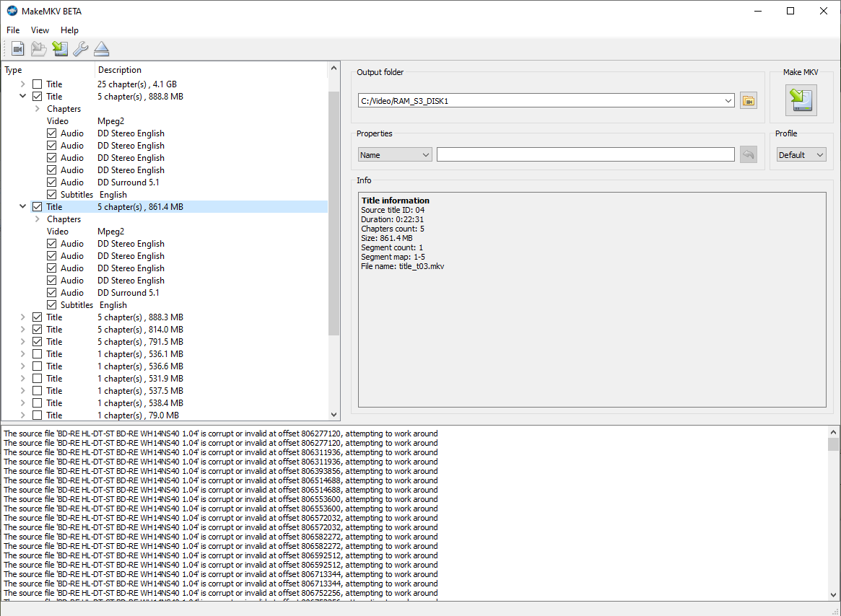
Task: Open the output folder path dropdown
Action: (728, 101)
